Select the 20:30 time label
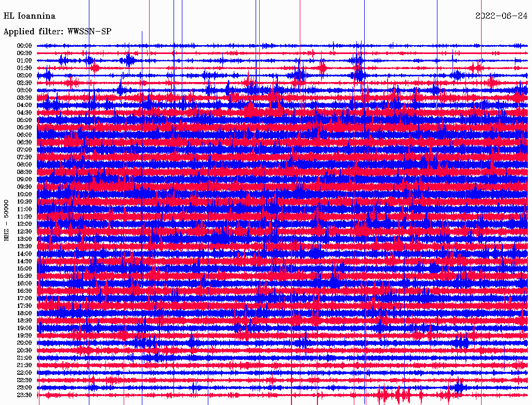 [24, 350]
